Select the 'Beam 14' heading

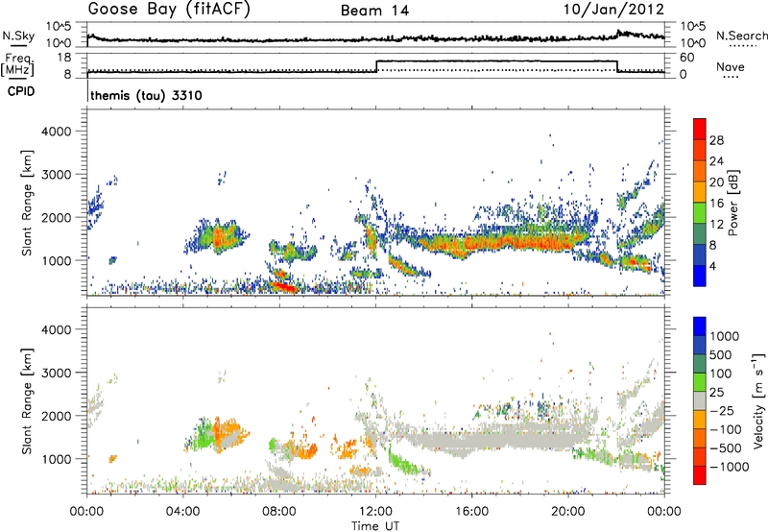(374, 11)
